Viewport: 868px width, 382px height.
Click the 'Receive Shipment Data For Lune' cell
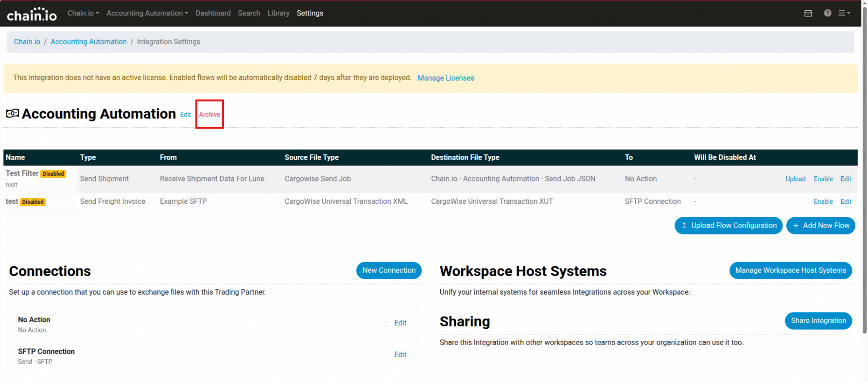pyautogui.click(x=212, y=179)
